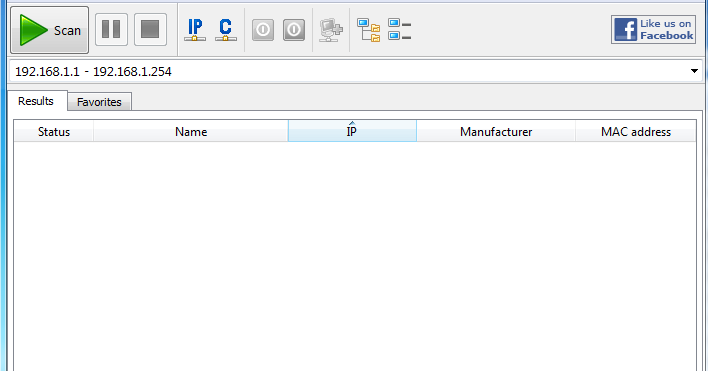Click the collapse all nodes icon
This screenshot has width=708, height=371.
point(400,30)
